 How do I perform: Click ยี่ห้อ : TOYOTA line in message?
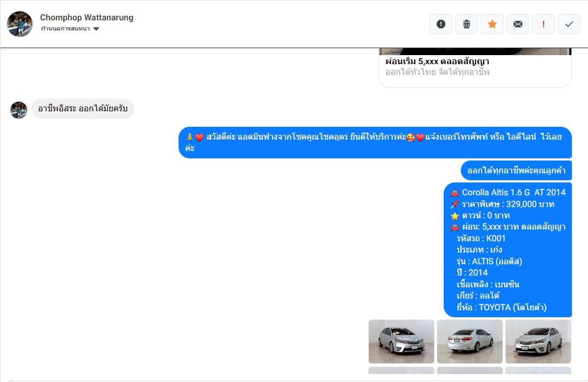pyautogui.click(x=501, y=307)
